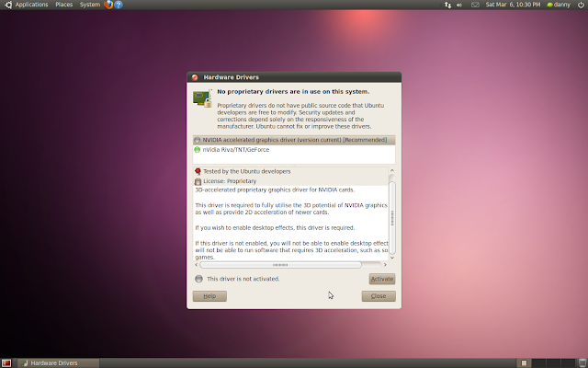This screenshot has height=368, width=588.
Task: Click the Close button
Action: pos(379,296)
